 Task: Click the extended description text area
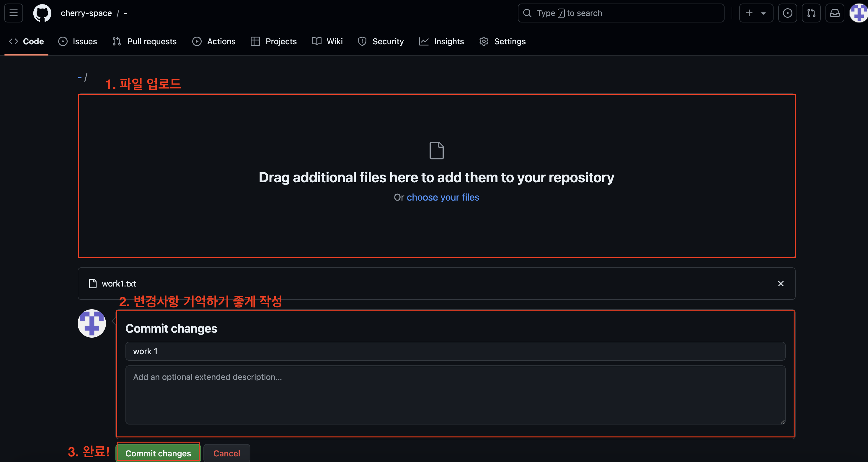click(455, 395)
